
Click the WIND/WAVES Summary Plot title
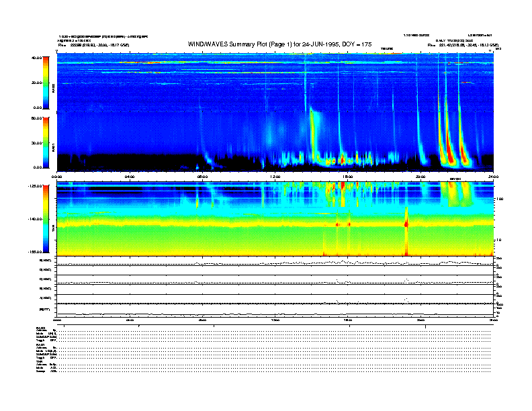(x=279, y=44)
